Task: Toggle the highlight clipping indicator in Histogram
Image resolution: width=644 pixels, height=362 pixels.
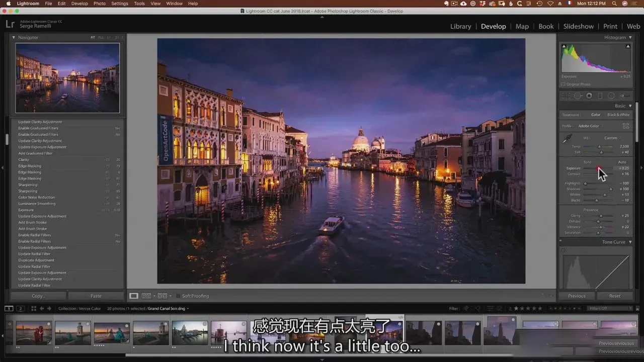Action: pos(628,46)
